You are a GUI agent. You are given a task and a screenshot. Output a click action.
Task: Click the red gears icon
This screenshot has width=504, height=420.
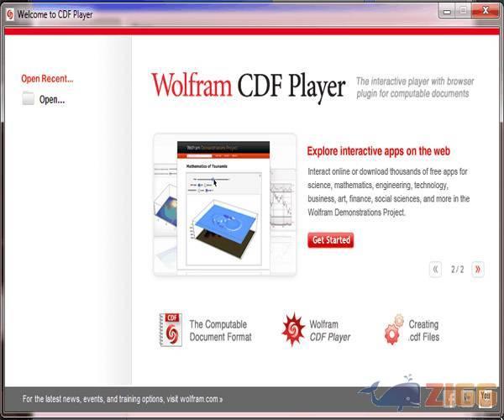tap(394, 330)
